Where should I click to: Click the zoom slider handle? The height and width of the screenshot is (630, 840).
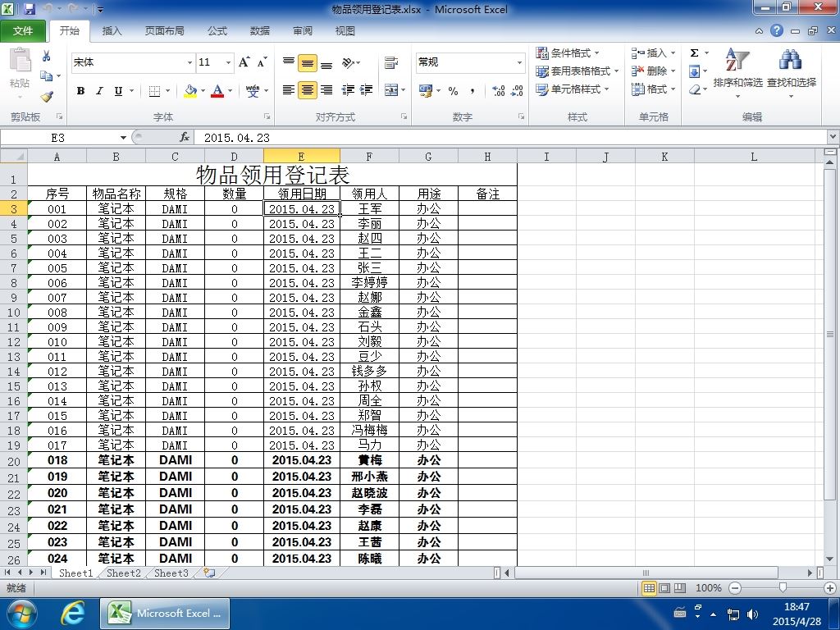[x=783, y=588]
